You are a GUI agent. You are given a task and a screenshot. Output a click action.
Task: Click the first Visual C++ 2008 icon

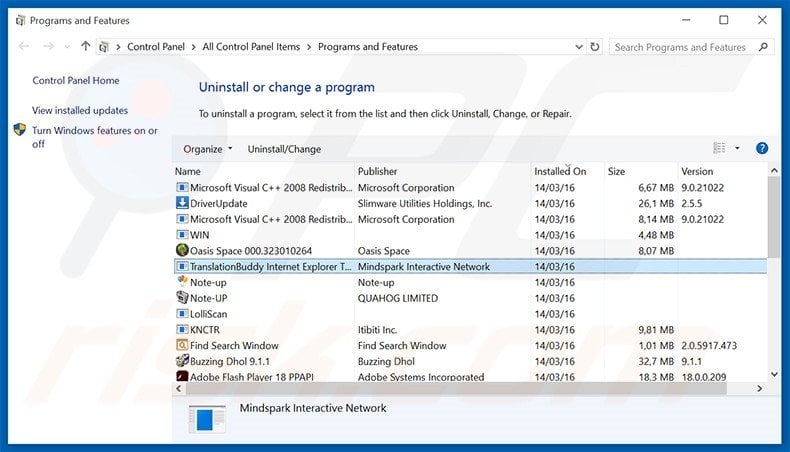(x=182, y=187)
